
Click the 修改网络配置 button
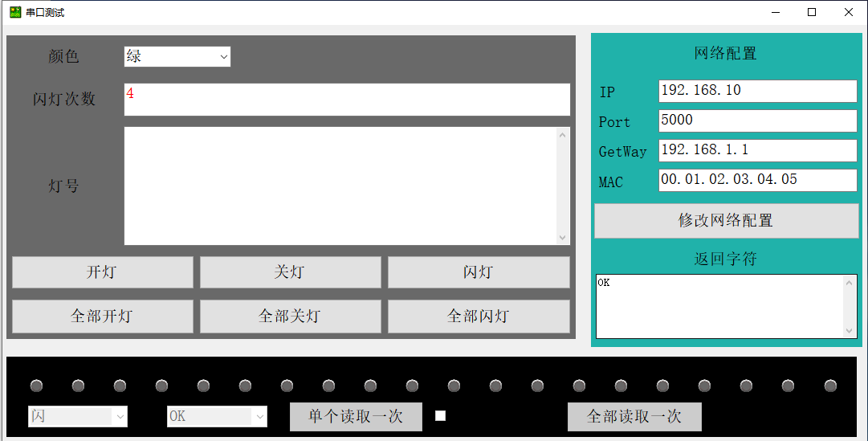click(x=727, y=220)
